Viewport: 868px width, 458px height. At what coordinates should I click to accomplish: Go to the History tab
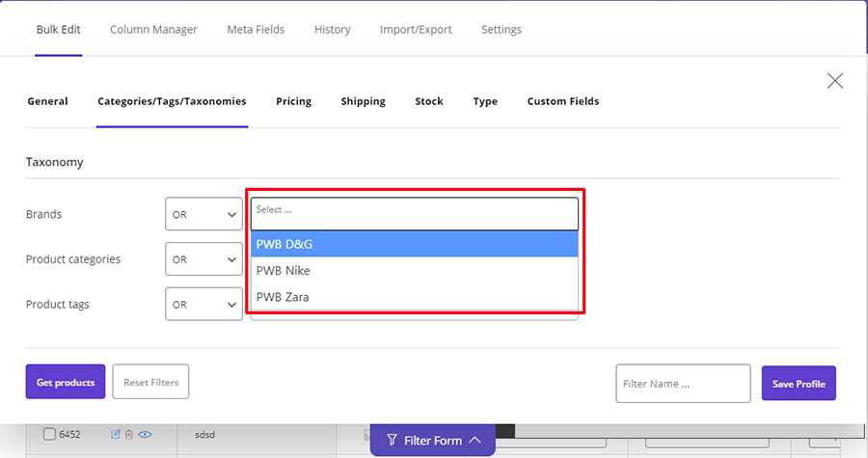tap(332, 29)
